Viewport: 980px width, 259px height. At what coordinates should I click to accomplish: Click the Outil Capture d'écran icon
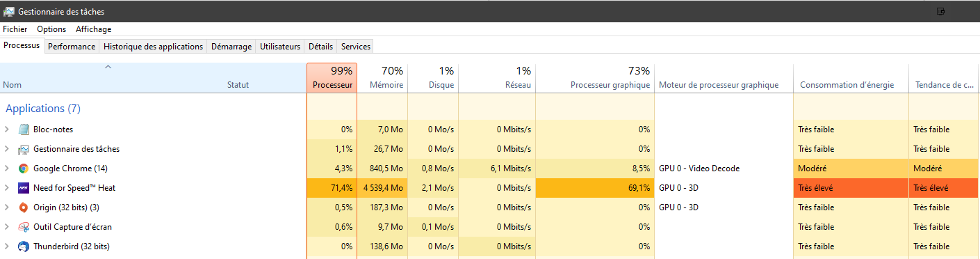[x=24, y=227]
